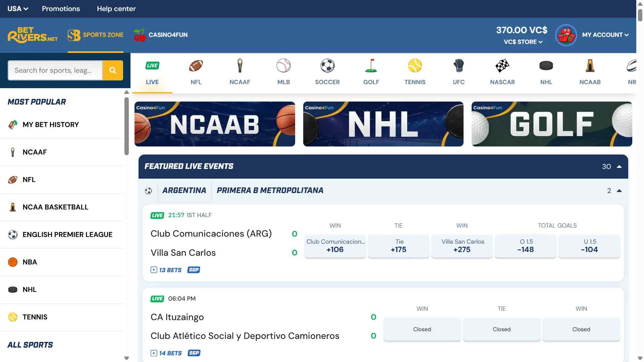Open the Villa San Carlos team name

point(183,253)
